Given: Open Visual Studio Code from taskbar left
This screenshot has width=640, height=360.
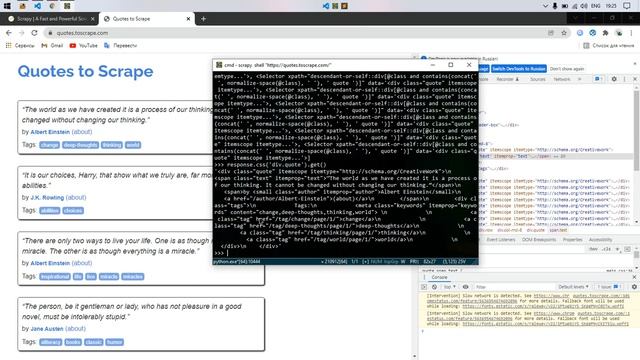Looking at the screenshot, I should (x=37, y=6).
